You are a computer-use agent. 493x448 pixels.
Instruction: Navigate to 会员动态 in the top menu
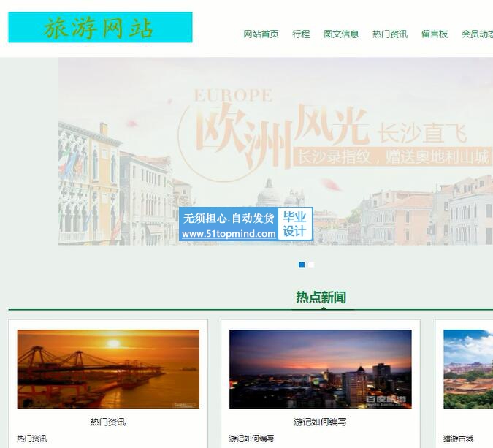click(x=477, y=34)
